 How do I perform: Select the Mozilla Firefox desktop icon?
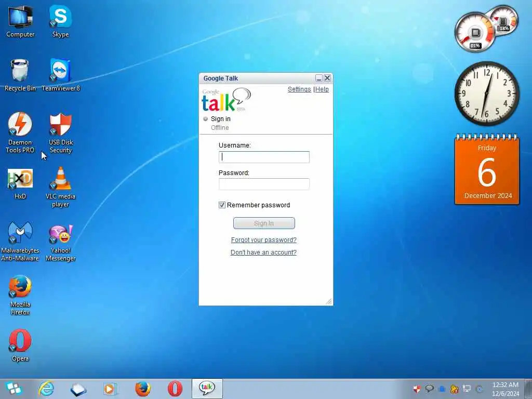(20, 295)
